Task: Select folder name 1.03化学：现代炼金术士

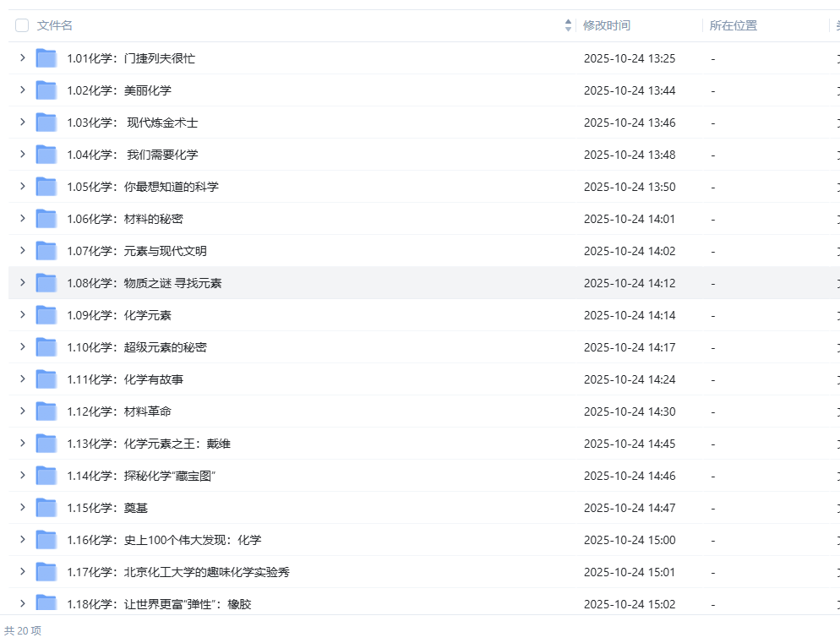Action: (133, 123)
